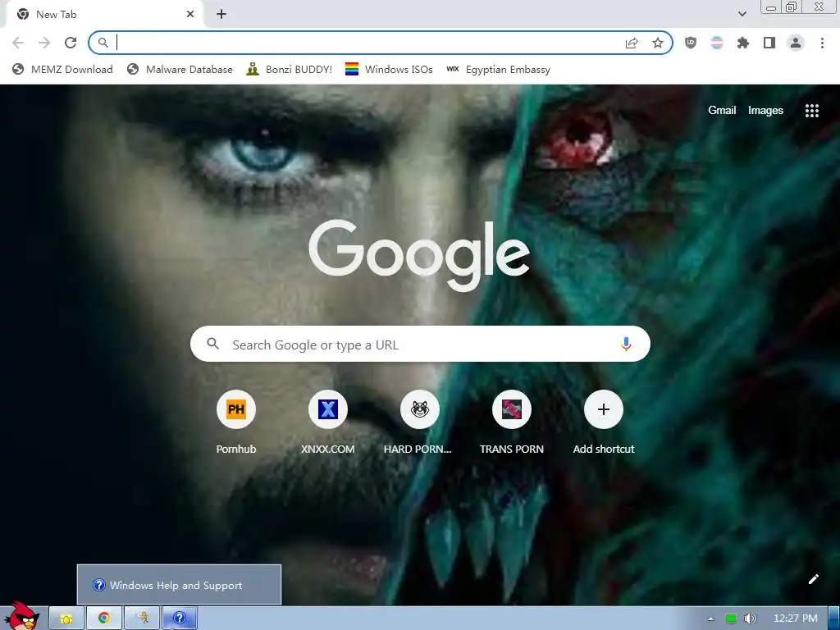Open the MEMZ Download bookmark
The width and height of the screenshot is (840, 630).
click(x=62, y=70)
